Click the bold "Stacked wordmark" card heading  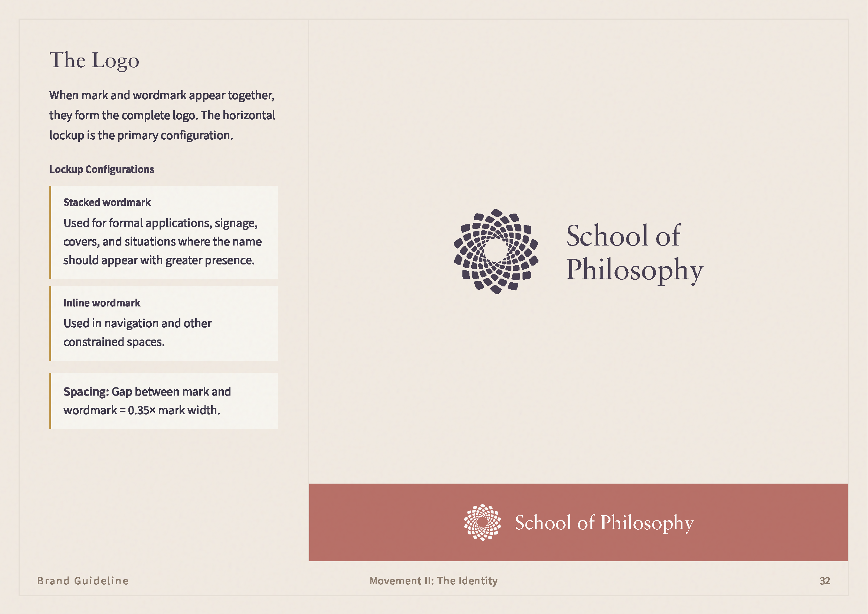coord(107,202)
